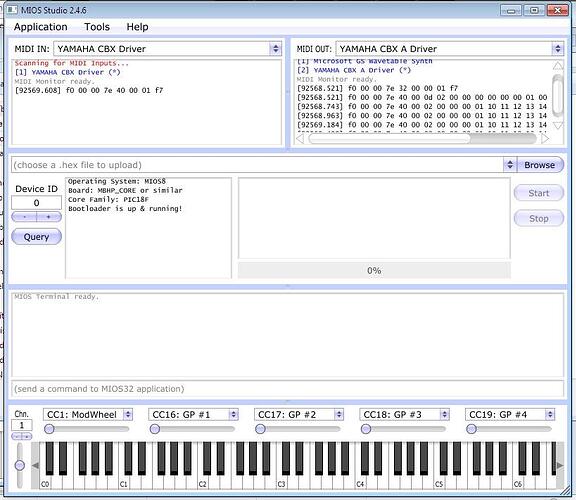Viewport: 576px width, 500px height.
Task: Click the CC16: GP #1 slider knob
Action: click(155, 429)
